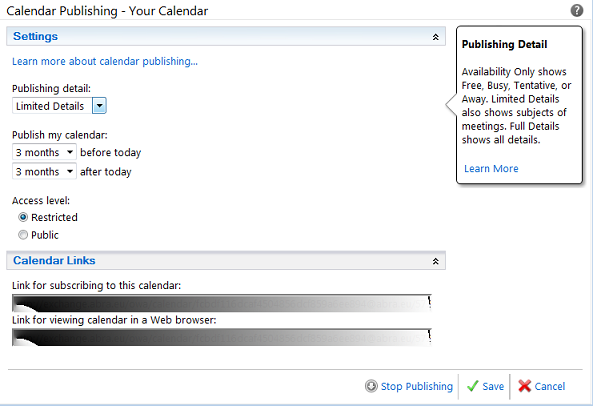Screen dimensions: 593x406
Task: Open the months after today dropdown
Action: pos(44,172)
